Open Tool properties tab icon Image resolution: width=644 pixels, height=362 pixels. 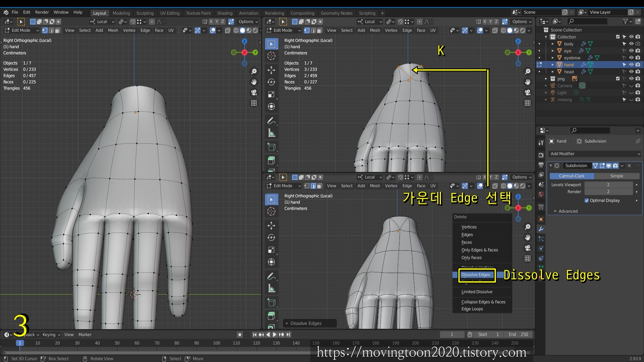[x=541, y=142]
